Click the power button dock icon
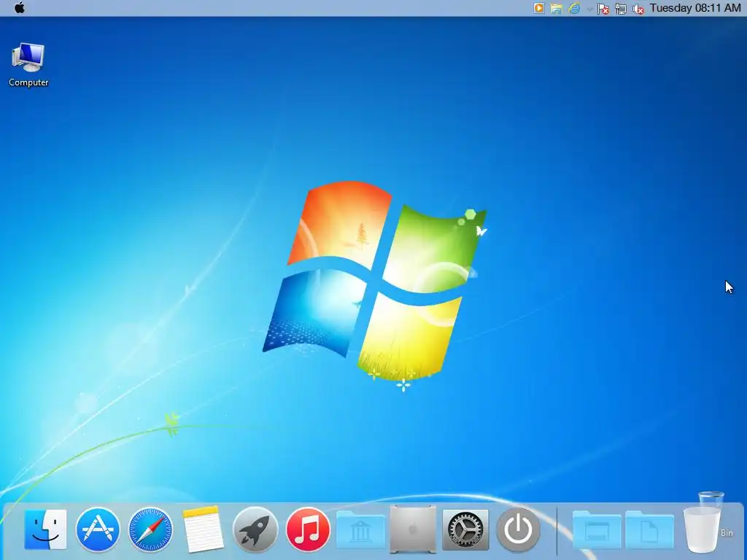747x560 pixels. (519, 529)
